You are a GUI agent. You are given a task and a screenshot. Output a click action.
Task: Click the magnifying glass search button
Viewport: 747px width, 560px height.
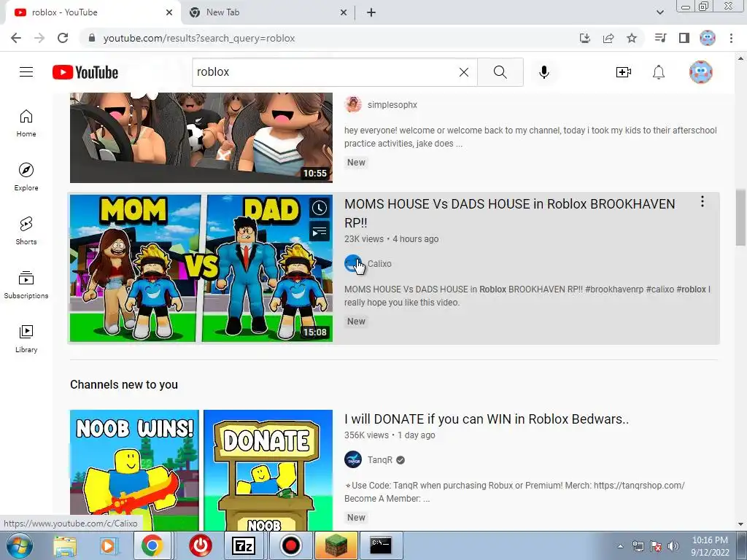500,72
